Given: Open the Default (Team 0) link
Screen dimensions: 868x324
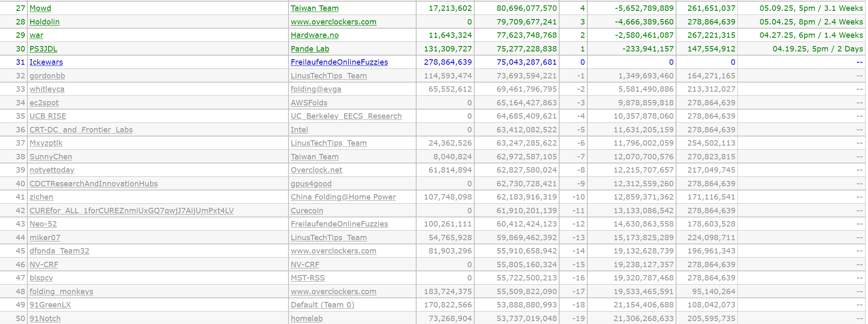Looking at the screenshot, I should click(322, 305).
